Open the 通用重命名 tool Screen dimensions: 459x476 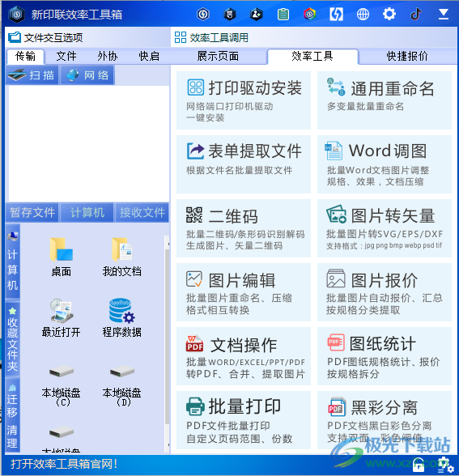click(385, 100)
